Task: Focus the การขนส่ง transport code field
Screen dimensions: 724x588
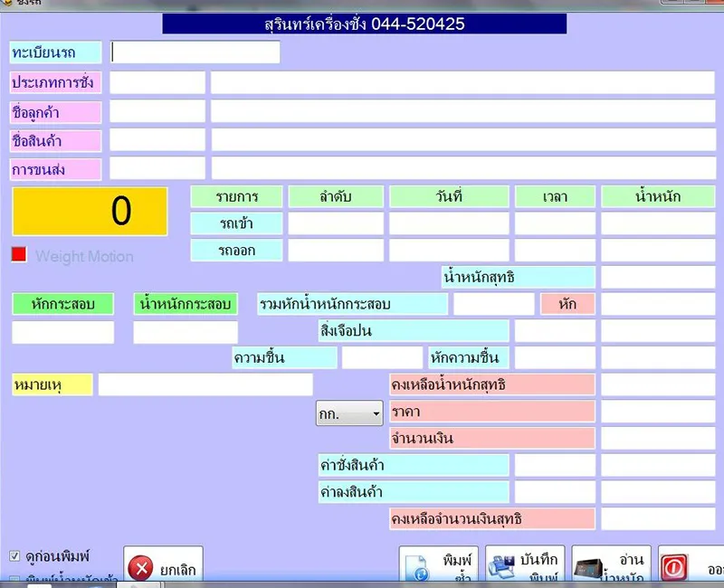Action: (x=157, y=168)
